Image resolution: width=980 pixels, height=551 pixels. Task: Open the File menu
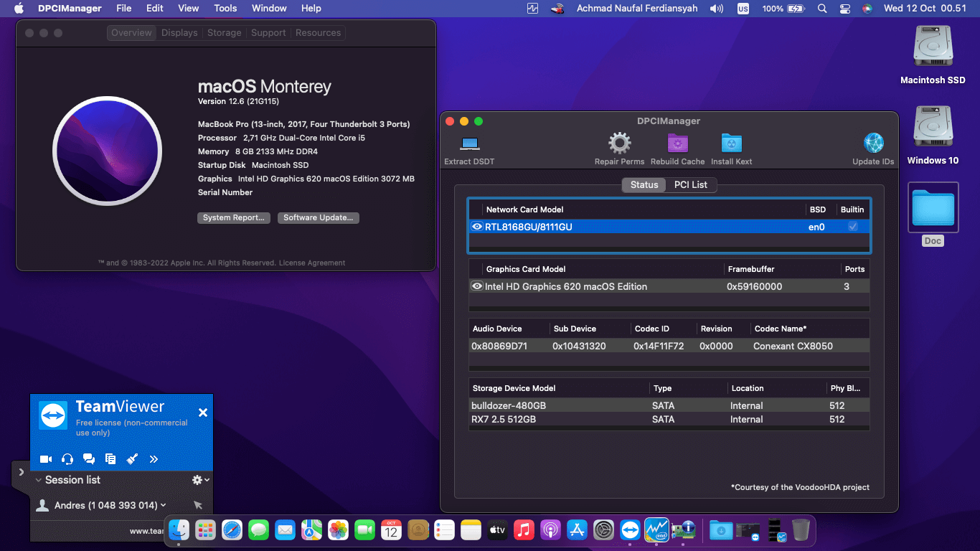click(x=124, y=9)
